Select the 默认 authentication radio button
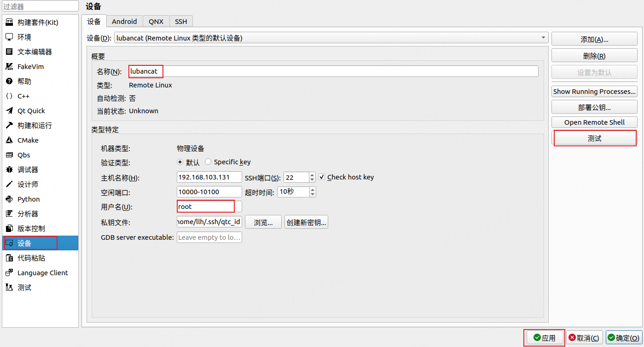The height and width of the screenshot is (347, 644). pyautogui.click(x=180, y=162)
